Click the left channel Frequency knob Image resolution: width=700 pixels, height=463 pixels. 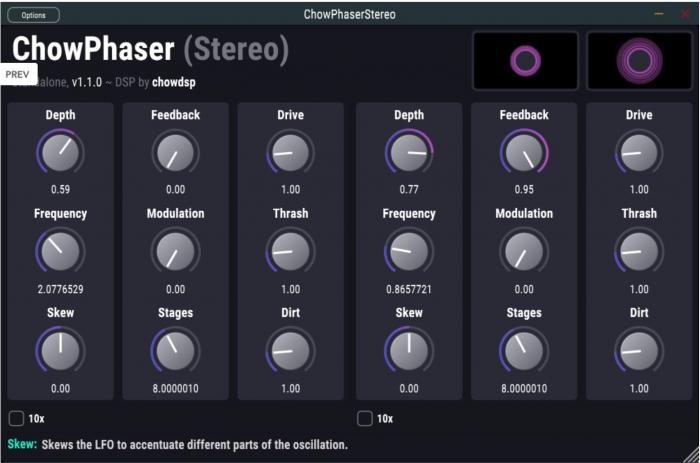[60, 251]
